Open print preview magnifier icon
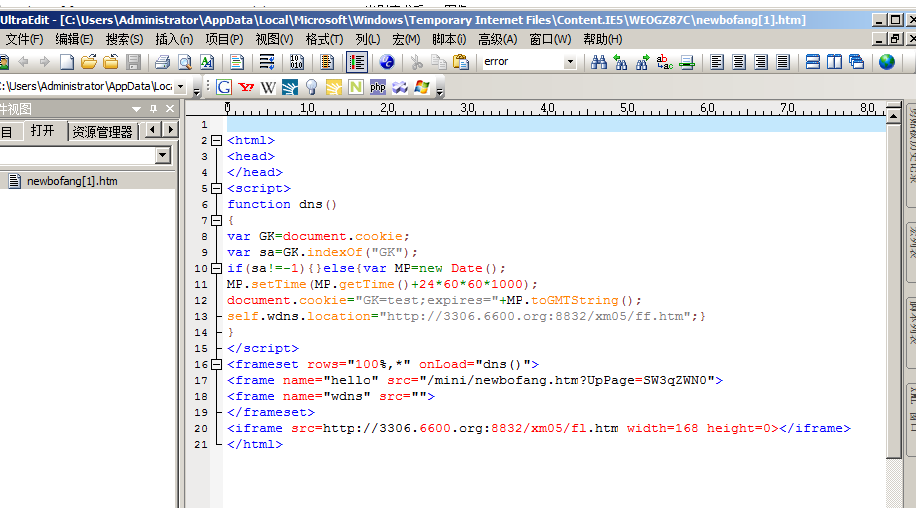The width and height of the screenshot is (916, 508). pos(185,62)
